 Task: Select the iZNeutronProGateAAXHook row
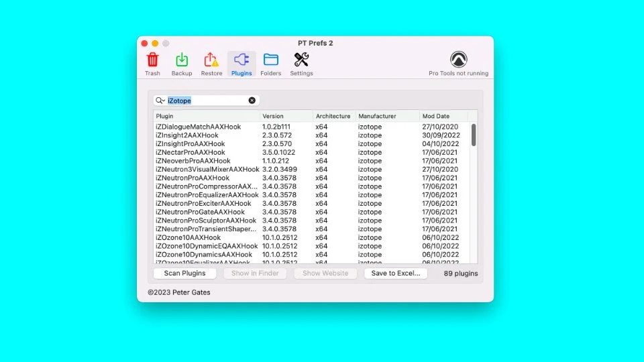tap(311, 213)
